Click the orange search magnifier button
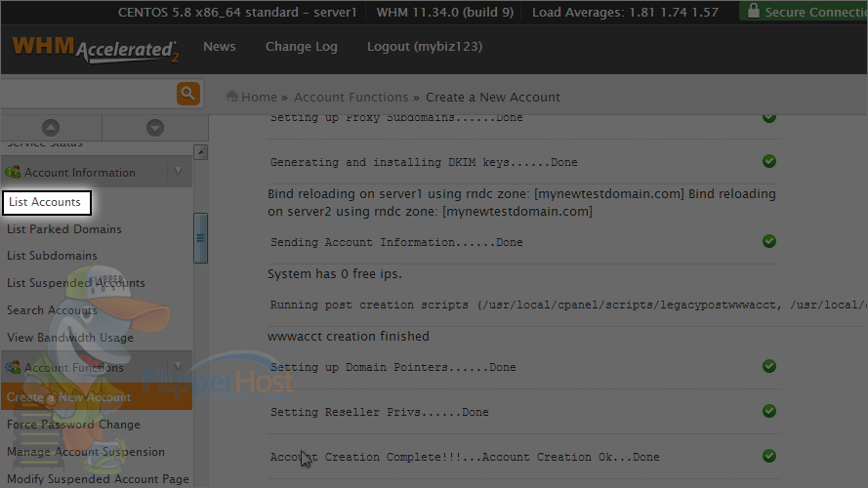Image resolution: width=868 pixels, height=488 pixels. point(188,94)
